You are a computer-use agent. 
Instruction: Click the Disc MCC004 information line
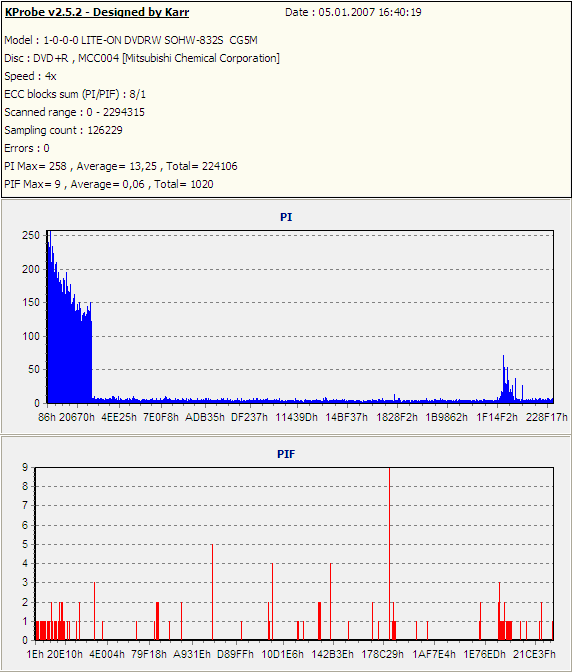coord(142,58)
